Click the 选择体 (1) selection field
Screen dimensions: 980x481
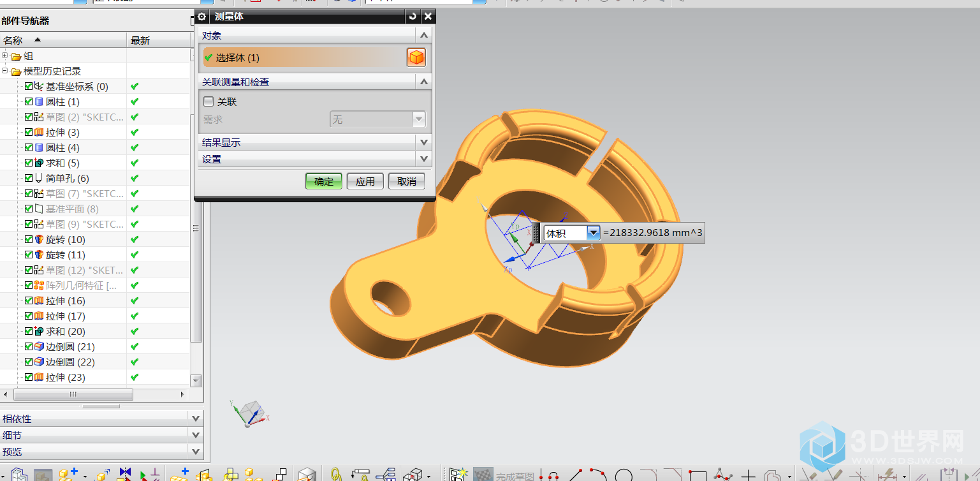303,58
